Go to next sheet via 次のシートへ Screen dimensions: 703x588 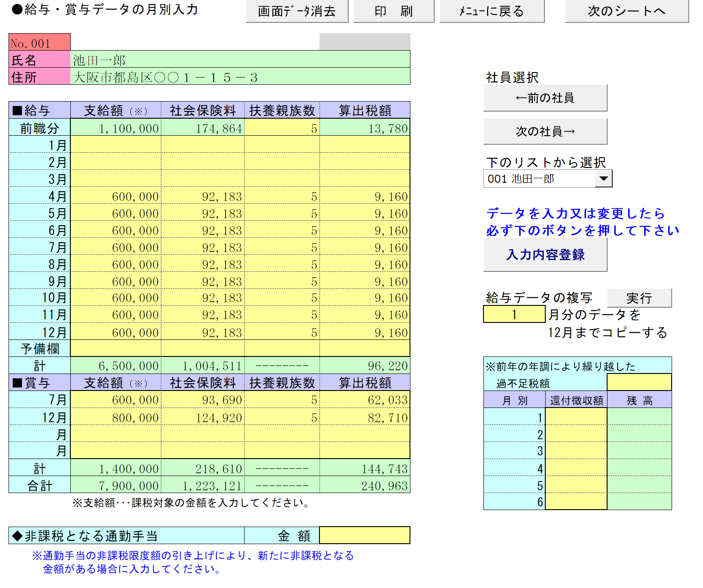[x=626, y=11]
